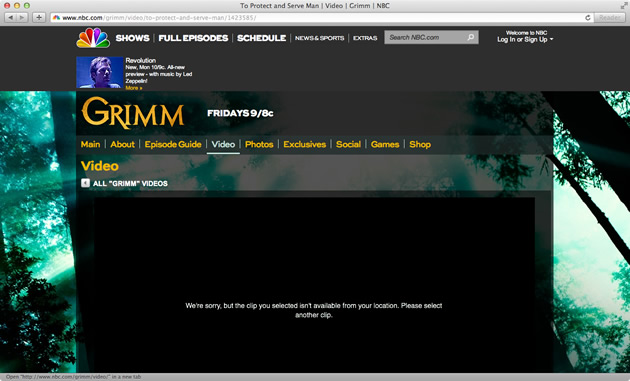
Task: Go back with browser back arrow
Action: [x=10, y=18]
